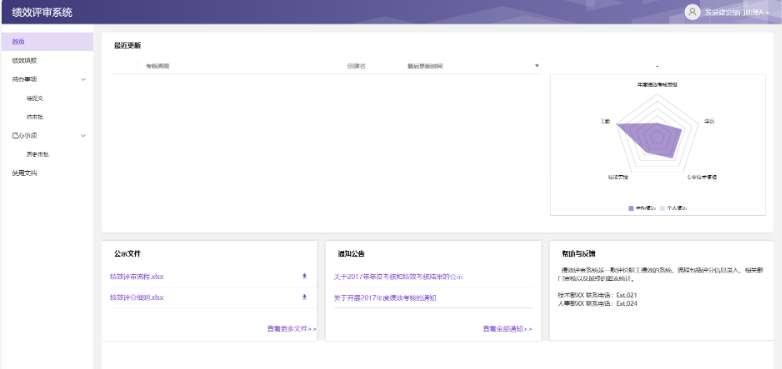Open the 关于2017年年度考核 notice about results
Viewport: 782px width, 369px height.
398,276
